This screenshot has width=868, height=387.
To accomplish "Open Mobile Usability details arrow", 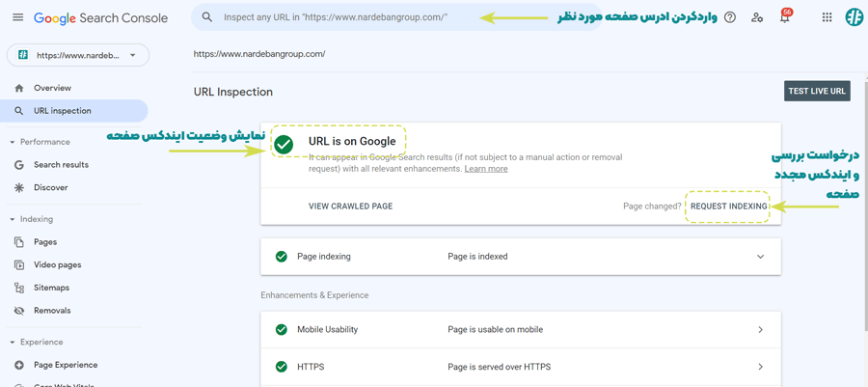I will coord(761,329).
